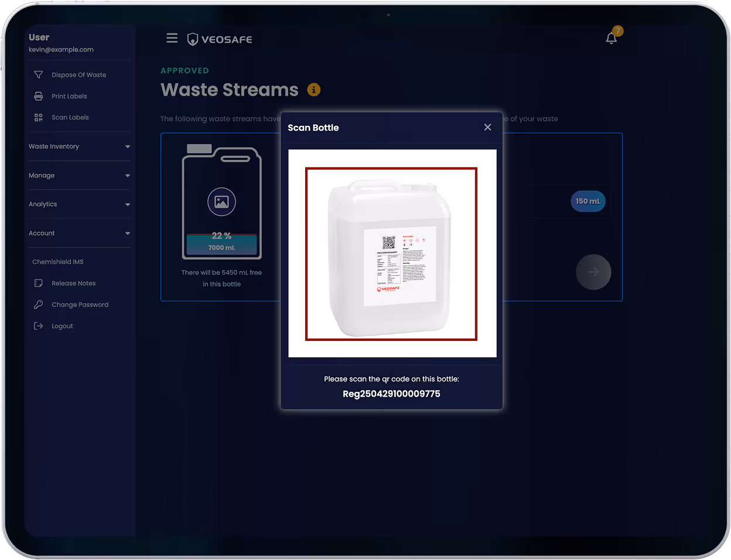Click the 22 % fill level indicator

(x=221, y=236)
